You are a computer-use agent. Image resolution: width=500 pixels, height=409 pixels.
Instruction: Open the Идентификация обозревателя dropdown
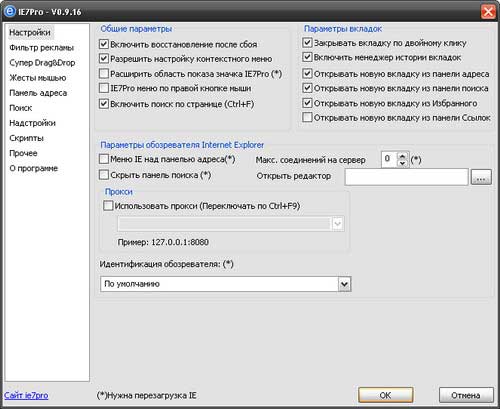click(344, 284)
